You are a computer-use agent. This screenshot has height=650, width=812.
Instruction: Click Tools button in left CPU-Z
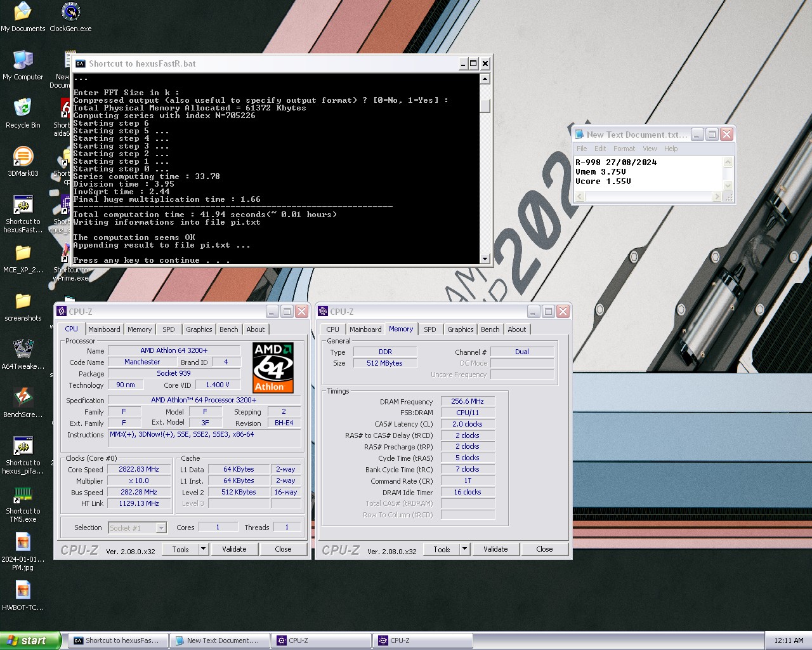181,549
